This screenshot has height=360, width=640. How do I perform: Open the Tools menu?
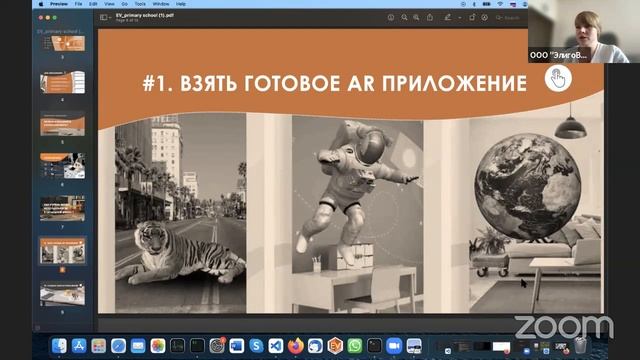coord(140,4)
